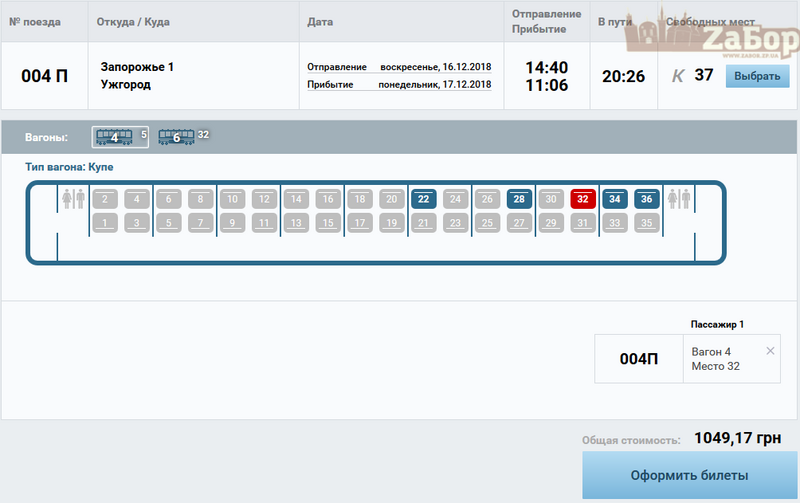The height and width of the screenshot is (503, 800).
Task: Click the K coupe class icon
Action: click(678, 76)
